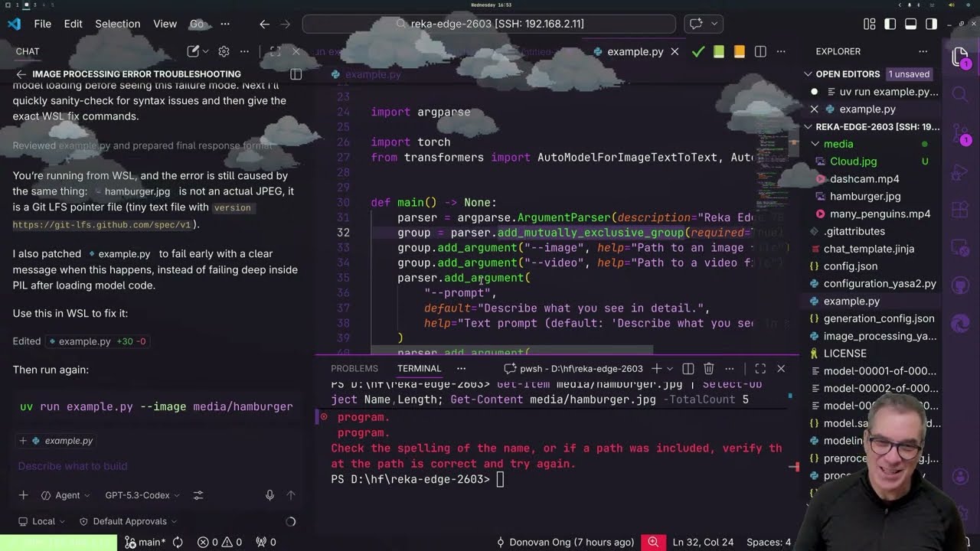Kill the terminal with the trash icon

point(709,369)
